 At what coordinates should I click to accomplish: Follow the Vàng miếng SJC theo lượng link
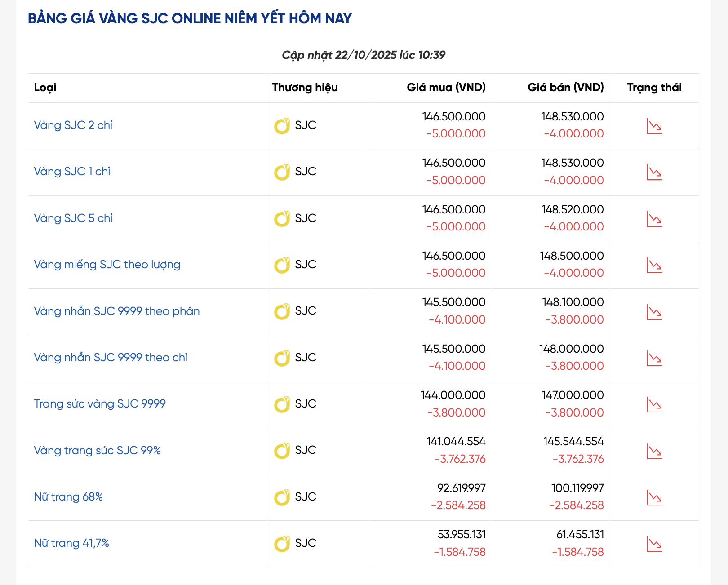tap(107, 265)
